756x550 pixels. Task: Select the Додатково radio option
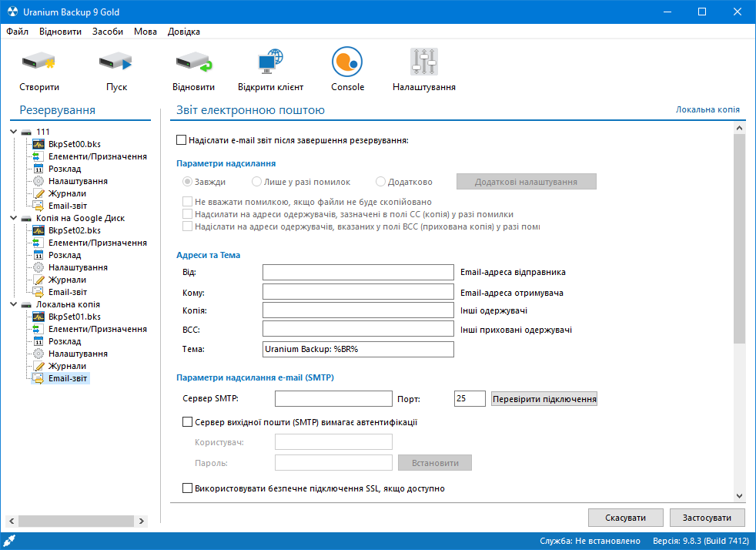pyautogui.click(x=381, y=182)
